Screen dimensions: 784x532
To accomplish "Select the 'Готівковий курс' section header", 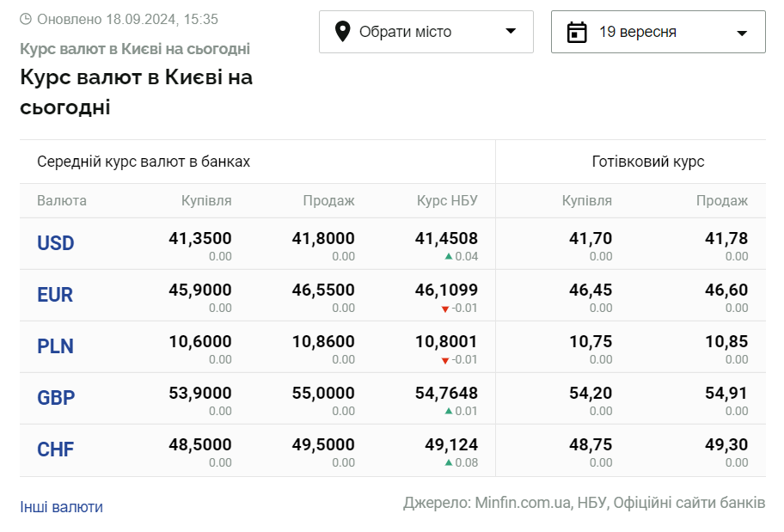I will 648,162.
